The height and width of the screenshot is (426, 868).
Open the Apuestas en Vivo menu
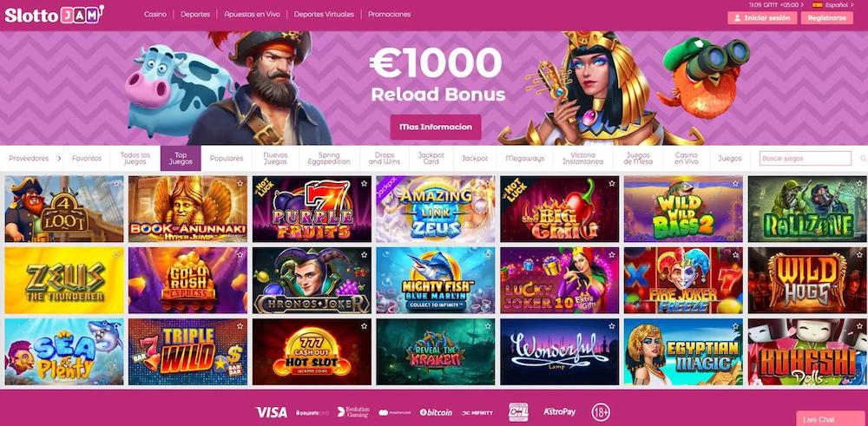pos(252,15)
